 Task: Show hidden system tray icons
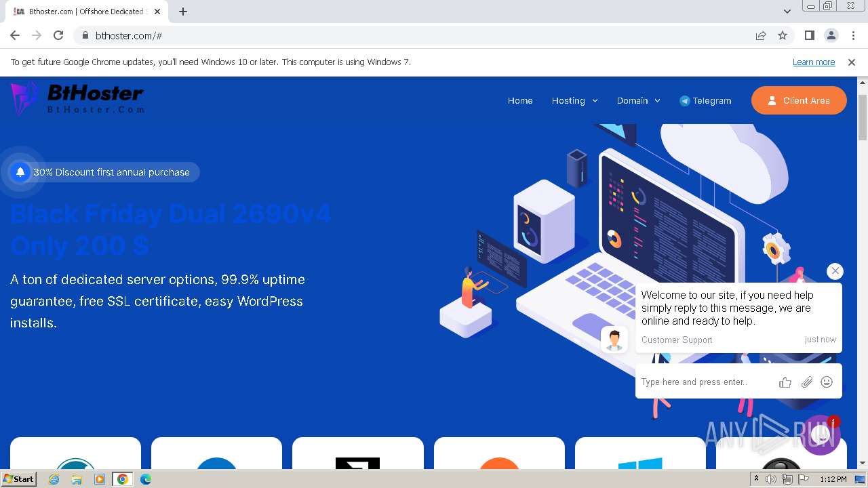(x=756, y=479)
